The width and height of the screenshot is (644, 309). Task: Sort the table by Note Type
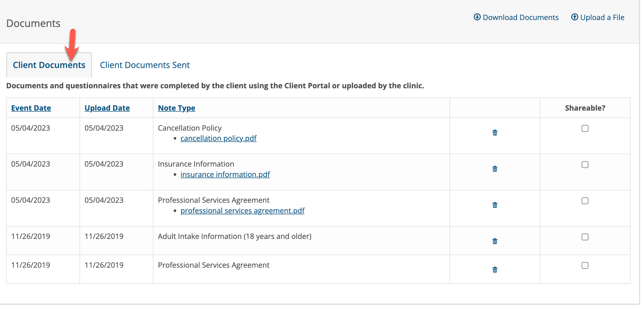pyautogui.click(x=176, y=108)
